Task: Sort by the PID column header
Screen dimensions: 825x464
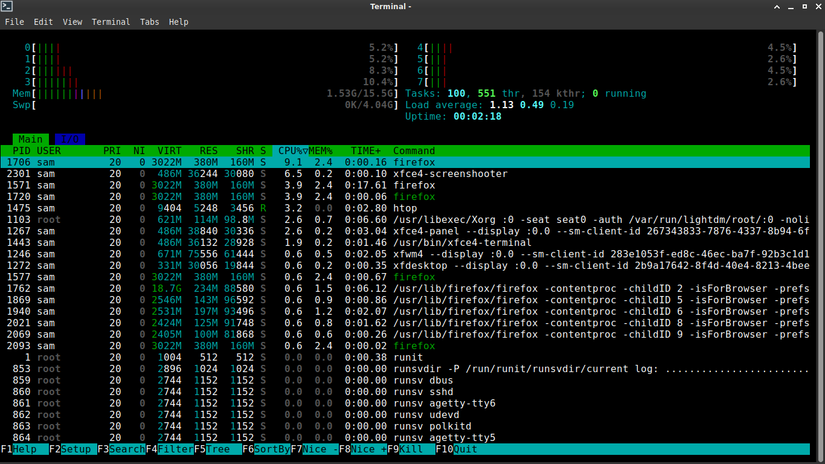Action: coord(21,151)
